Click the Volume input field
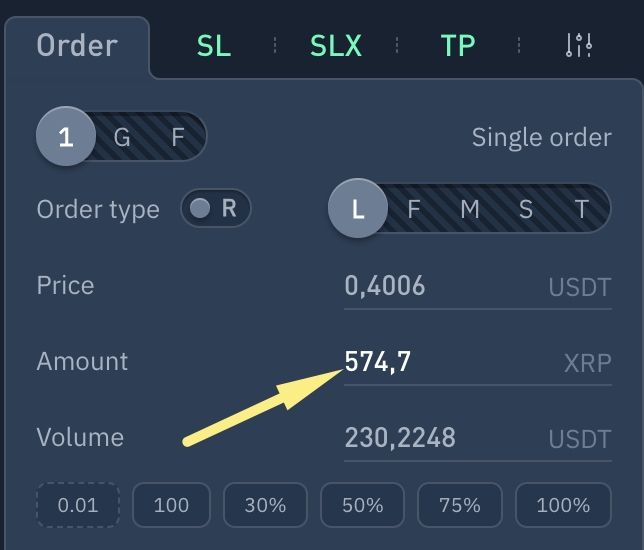 tap(440, 437)
